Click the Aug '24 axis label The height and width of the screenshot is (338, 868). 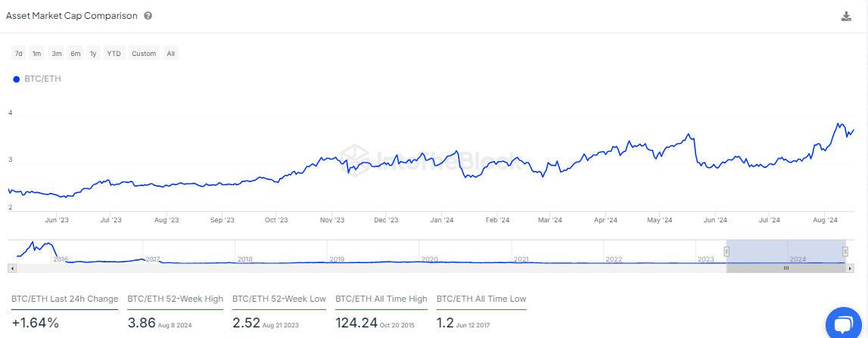pyautogui.click(x=826, y=220)
